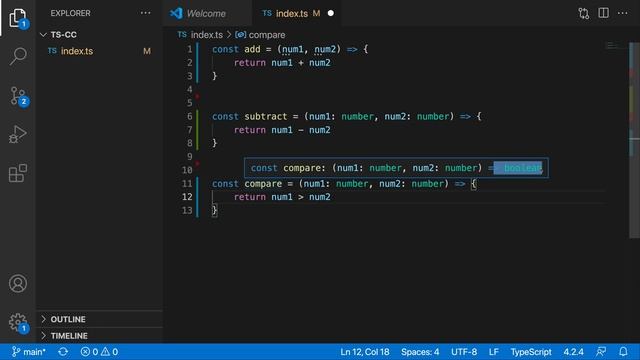
Task: Click line number 13 in gutter
Action: click(x=187, y=210)
